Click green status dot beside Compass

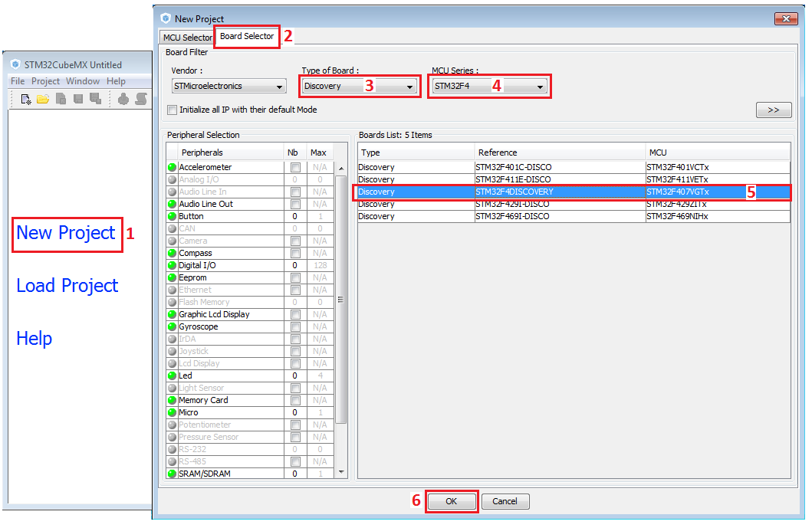pyautogui.click(x=172, y=253)
